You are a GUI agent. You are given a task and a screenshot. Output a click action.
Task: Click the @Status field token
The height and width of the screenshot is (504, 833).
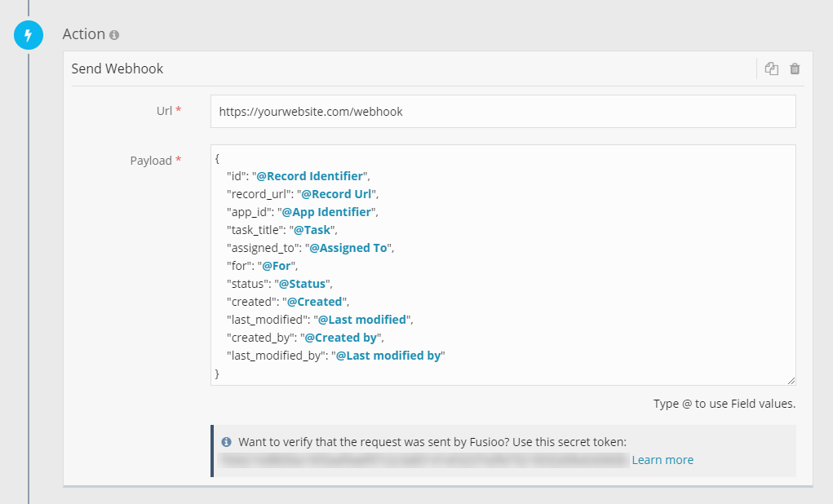point(302,284)
